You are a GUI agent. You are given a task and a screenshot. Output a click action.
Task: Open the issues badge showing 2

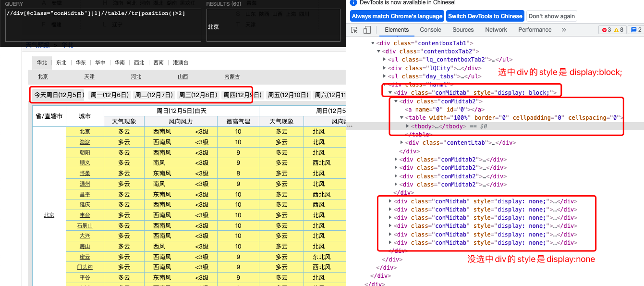(635, 30)
